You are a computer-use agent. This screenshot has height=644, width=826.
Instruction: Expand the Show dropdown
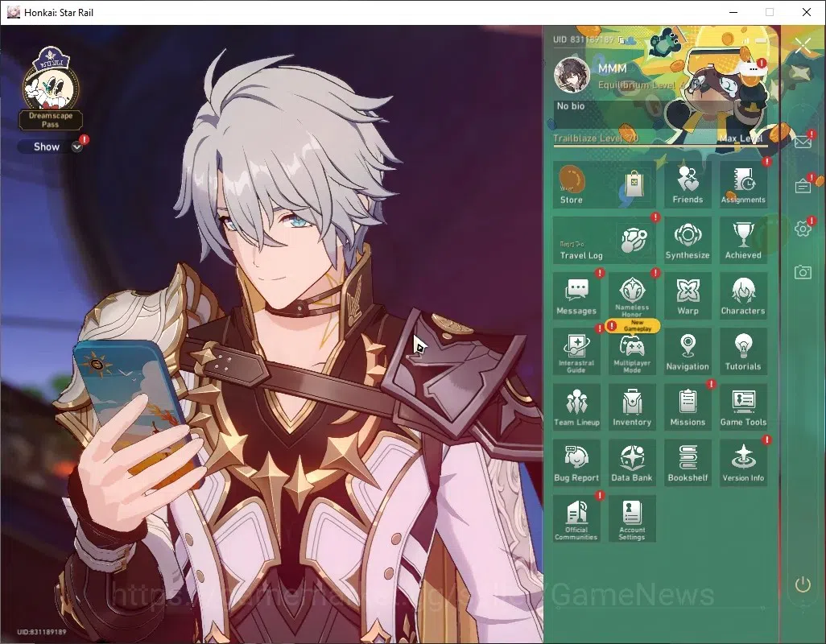coord(51,147)
